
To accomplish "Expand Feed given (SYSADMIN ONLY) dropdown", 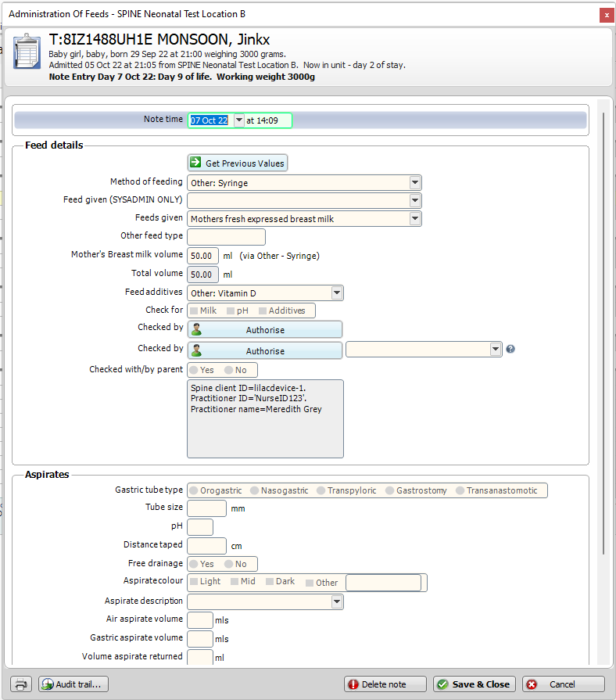I will click(x=415, y=200).
